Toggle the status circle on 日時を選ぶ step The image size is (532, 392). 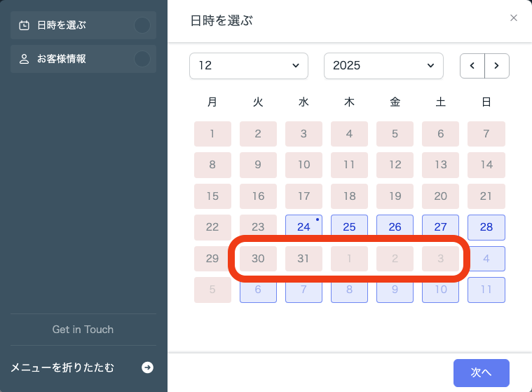[142, 25]
